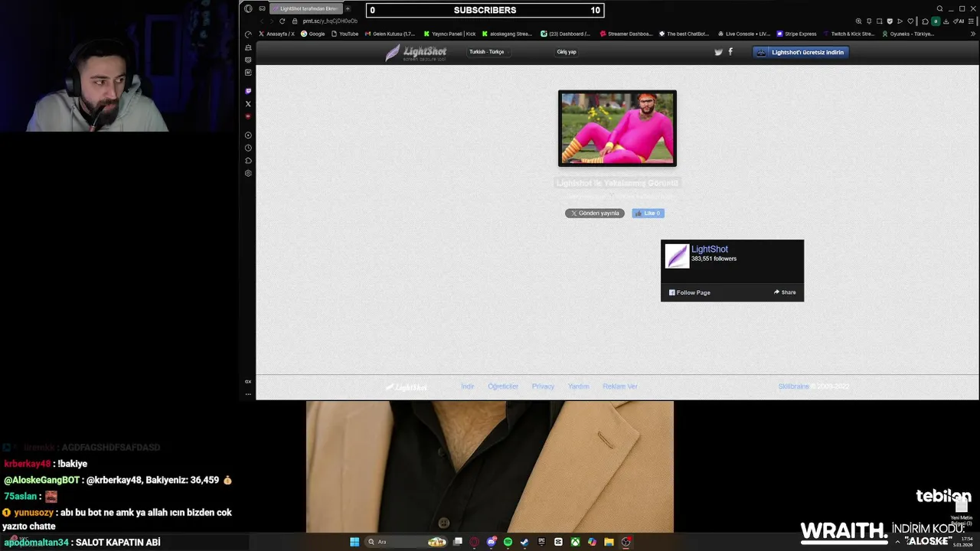This screenshot has width=980, height=551.
Task: Open browser Settings gear in sidebar
Action: 248,174
